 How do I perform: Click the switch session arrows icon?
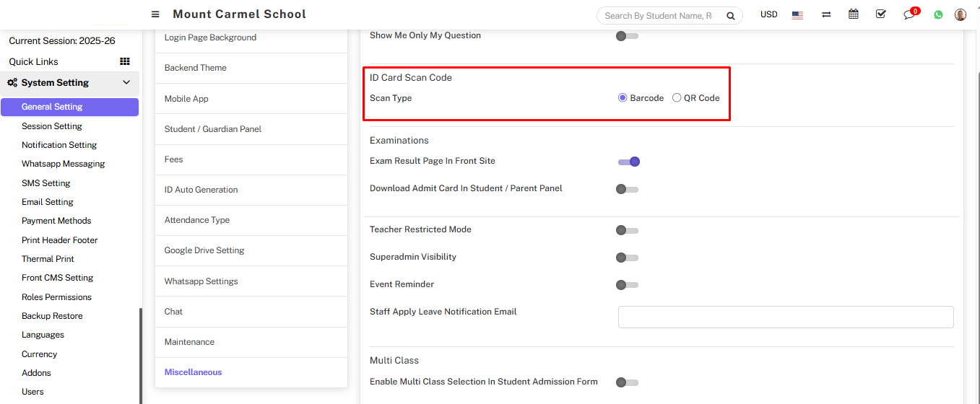(826, 15)
